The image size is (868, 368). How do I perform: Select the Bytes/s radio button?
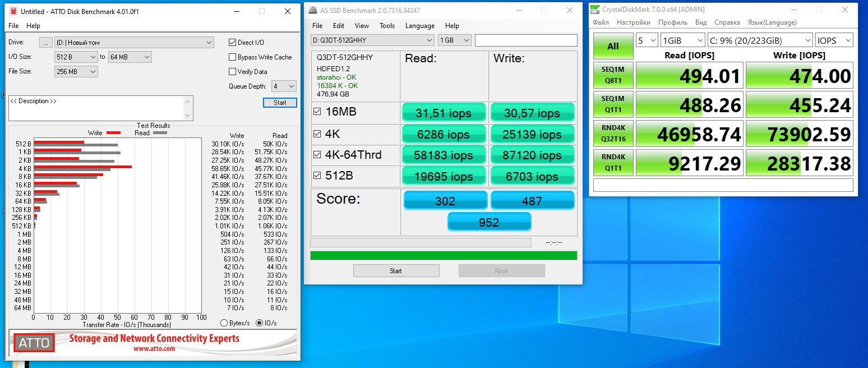coord(224,323)
